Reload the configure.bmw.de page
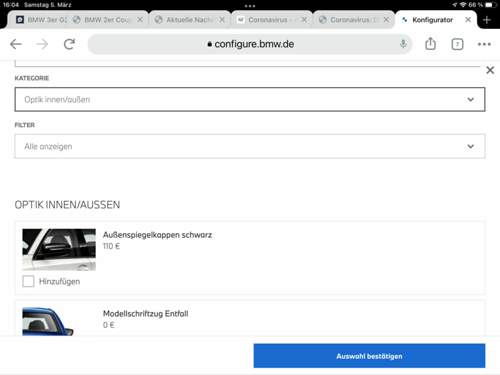The image size is (500, 375). [69, 44]
